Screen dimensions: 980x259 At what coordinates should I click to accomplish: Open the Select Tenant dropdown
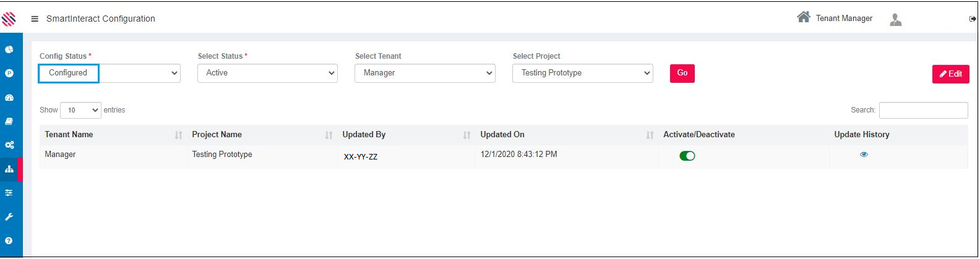point(424,73)
